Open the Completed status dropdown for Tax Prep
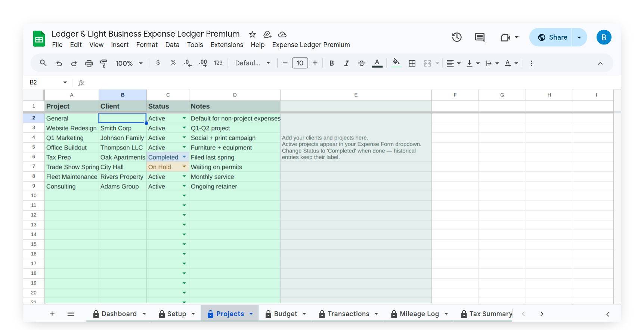The height and width of the screenshot is (330, 644). pos(184,157)
